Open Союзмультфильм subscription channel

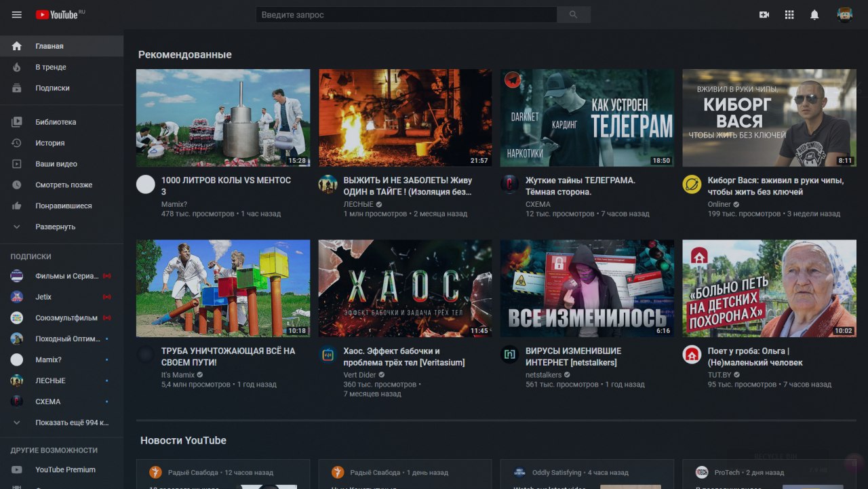pos(62,318)
